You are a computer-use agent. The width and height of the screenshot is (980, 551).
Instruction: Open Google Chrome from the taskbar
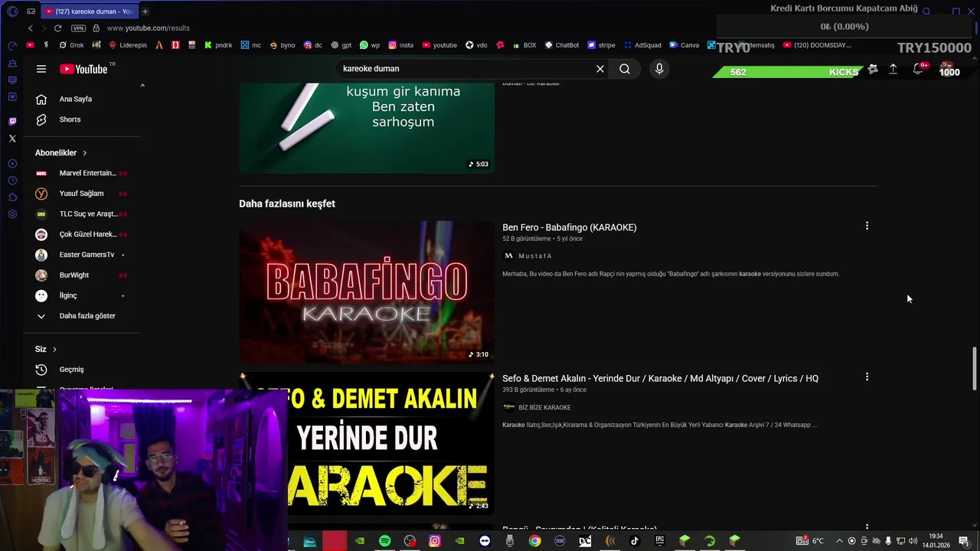point(534,541)
